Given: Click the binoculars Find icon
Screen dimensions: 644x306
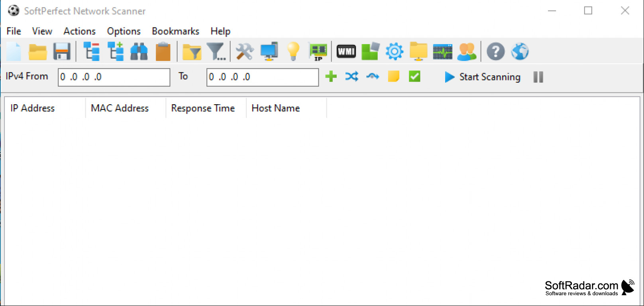Looking at the screenshot, I should [139, 52].
